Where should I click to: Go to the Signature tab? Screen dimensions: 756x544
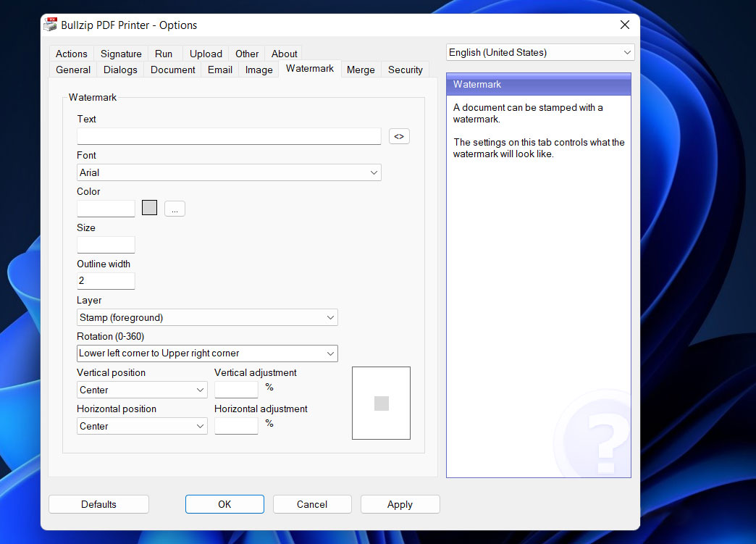(121, 54)
